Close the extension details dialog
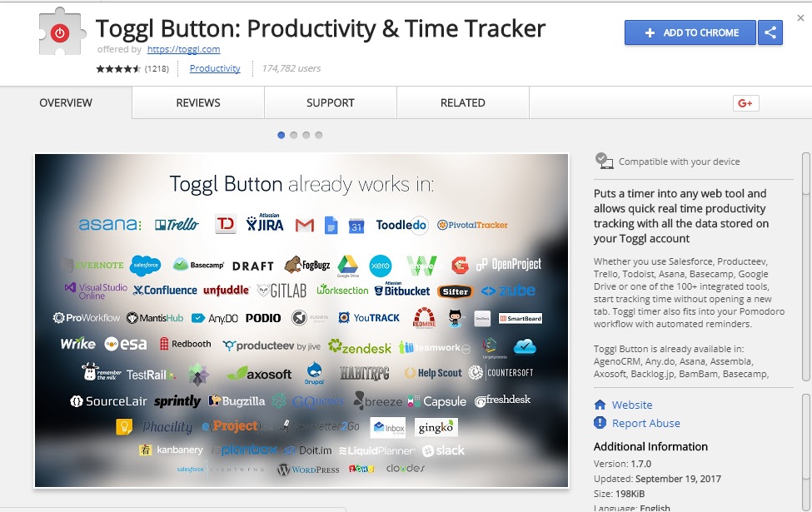Viewport: 812px width, 512px height. tap(800, 18)
